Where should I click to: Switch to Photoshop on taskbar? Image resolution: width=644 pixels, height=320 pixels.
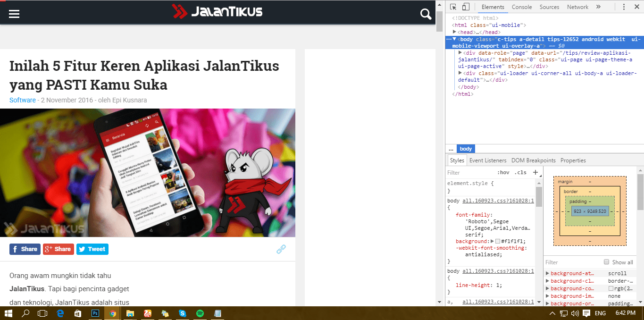click(95, 313)
